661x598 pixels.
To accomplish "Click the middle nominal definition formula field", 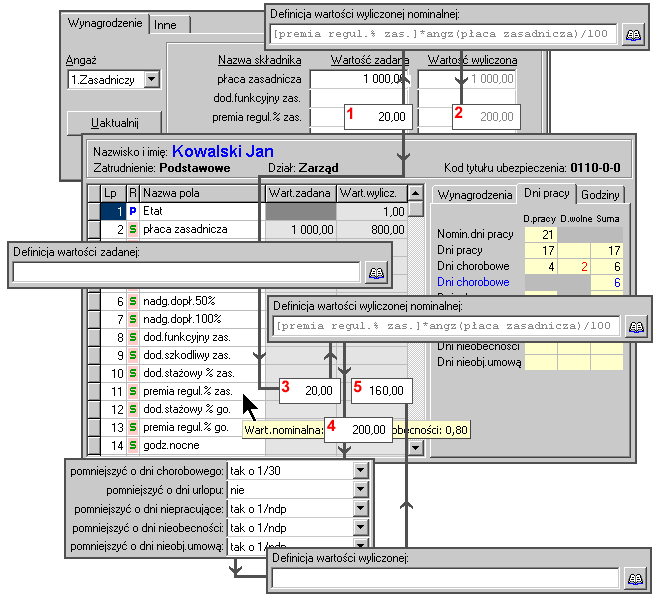I will point(446,326).
